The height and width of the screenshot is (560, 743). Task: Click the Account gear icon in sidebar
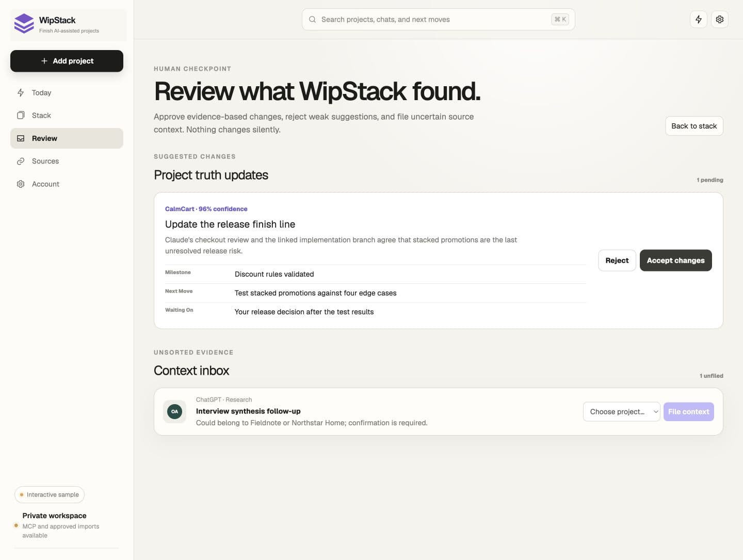click(21, 184)
